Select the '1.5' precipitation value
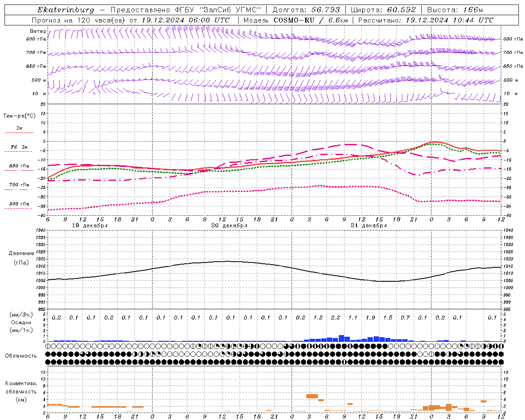 388,317
